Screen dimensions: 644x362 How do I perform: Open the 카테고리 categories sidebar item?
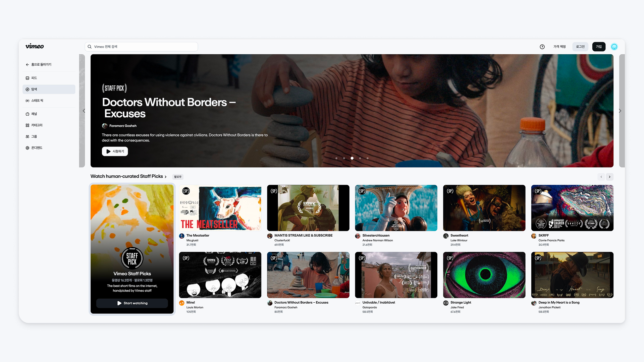(x=37, y=125)
